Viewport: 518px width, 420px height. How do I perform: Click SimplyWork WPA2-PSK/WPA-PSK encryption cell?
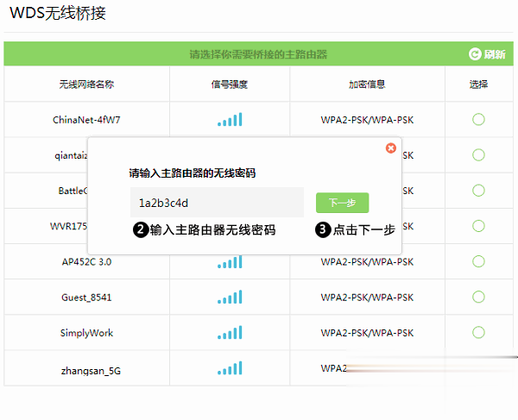(367, 333)
